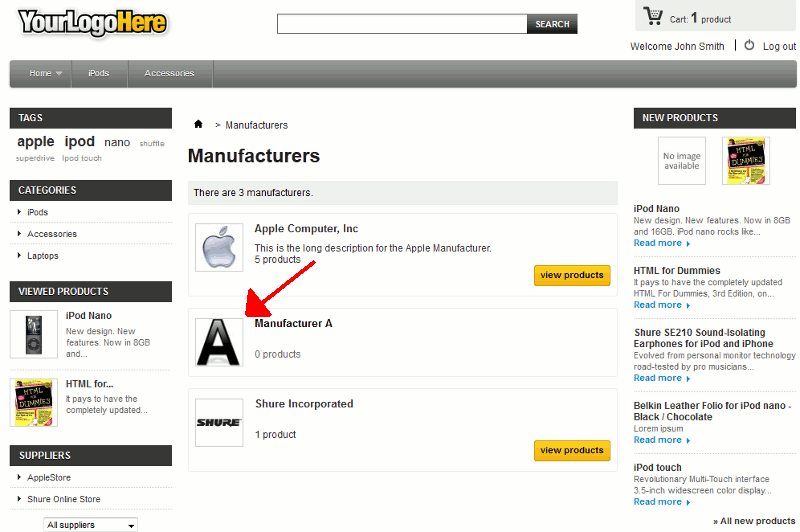Open HTML for Dummies thumbnail in New Products
This screenshot has height=532, width=800.
click(746, 161)
